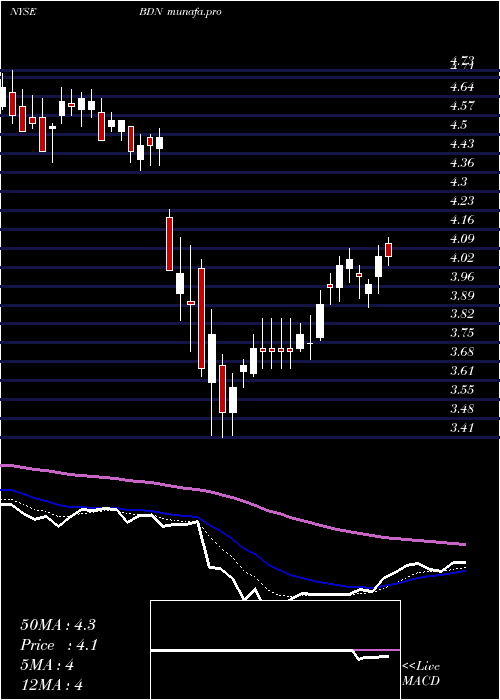Click the MACD inset panel
This screenshot has width=500, height=700.
point(275,650)
